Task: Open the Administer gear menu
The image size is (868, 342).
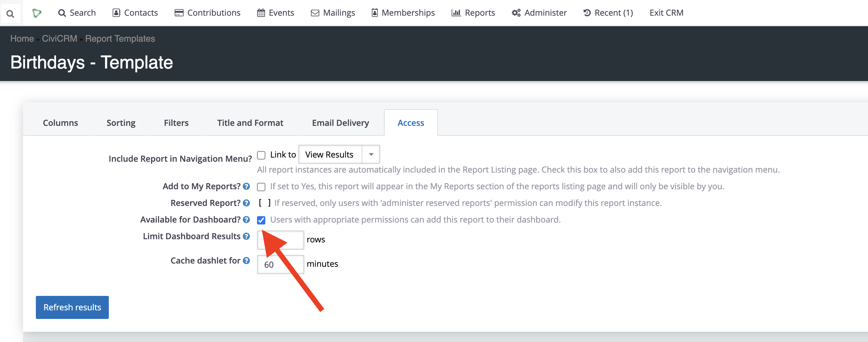Action: tap(539, 13)
